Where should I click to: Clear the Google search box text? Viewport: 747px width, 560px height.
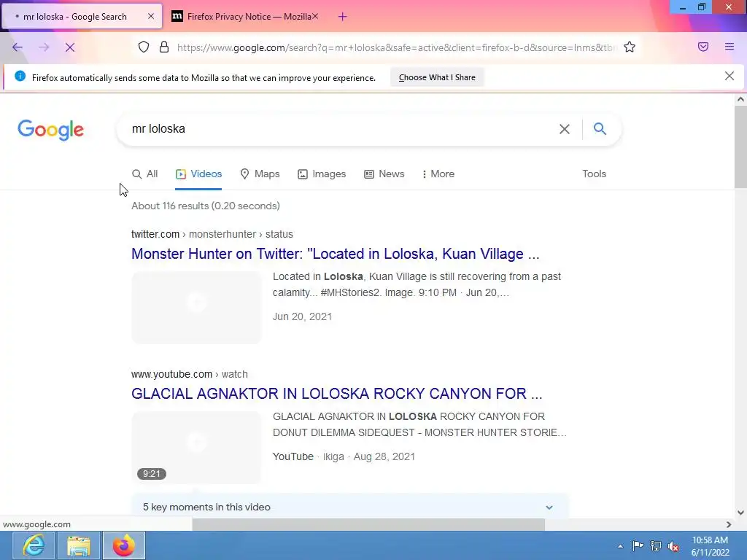tap(564, 129)
